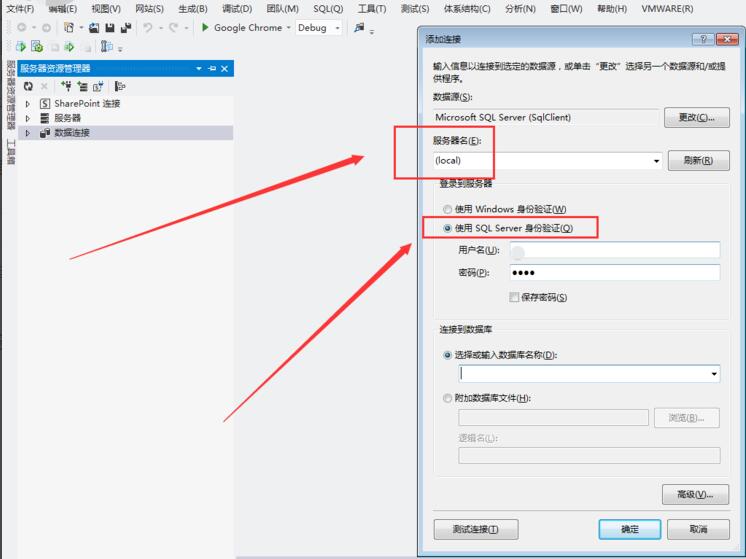The height and width of the screenshot is (559, 746).
Task: Click the icon right of Debug dropdown
Action: [359, 28]
